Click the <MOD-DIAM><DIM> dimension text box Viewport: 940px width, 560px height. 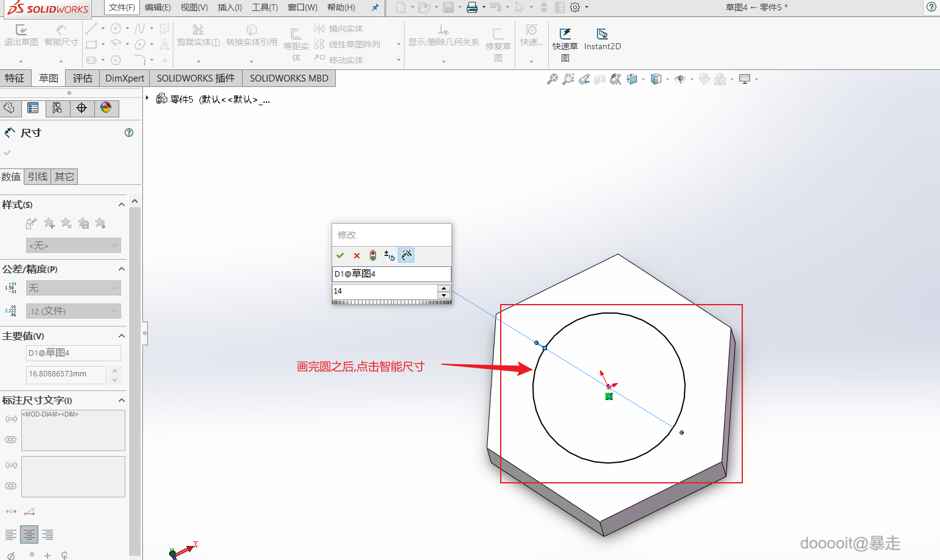[73, 430]
